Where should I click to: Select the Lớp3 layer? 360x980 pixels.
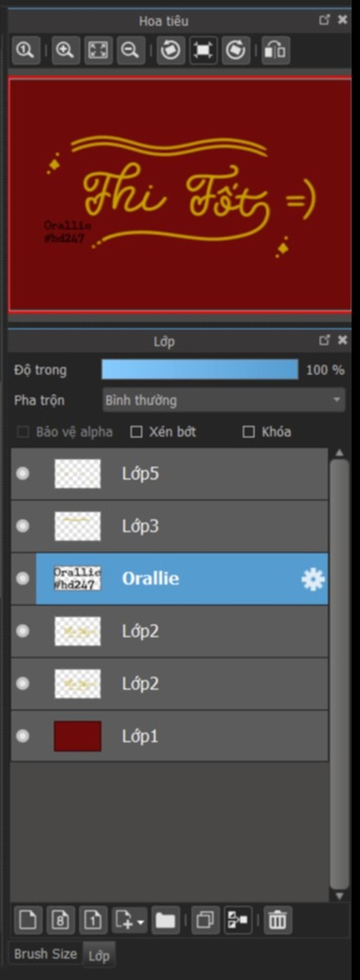point(169,526)
